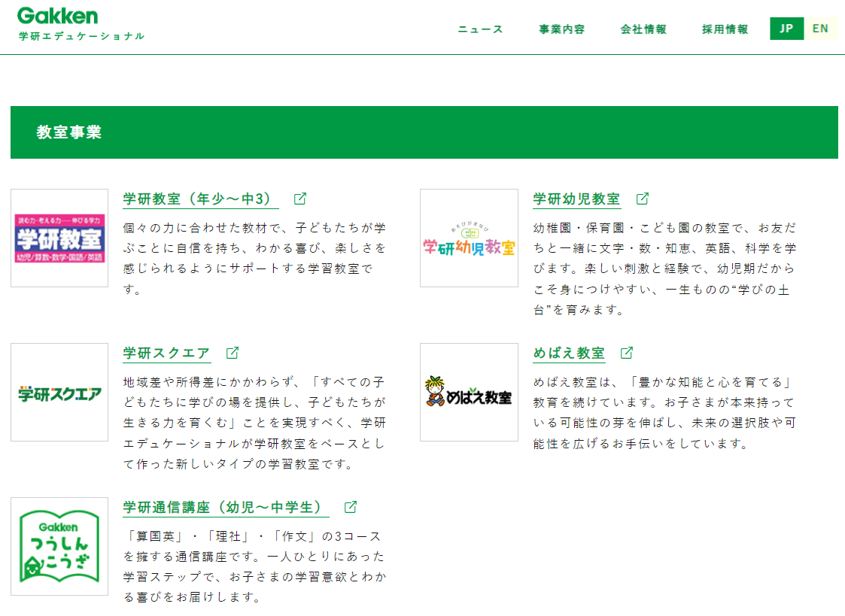Visit the めばえ教室 title link
This screenshot has width=845, height=616.
coord(569,354)
